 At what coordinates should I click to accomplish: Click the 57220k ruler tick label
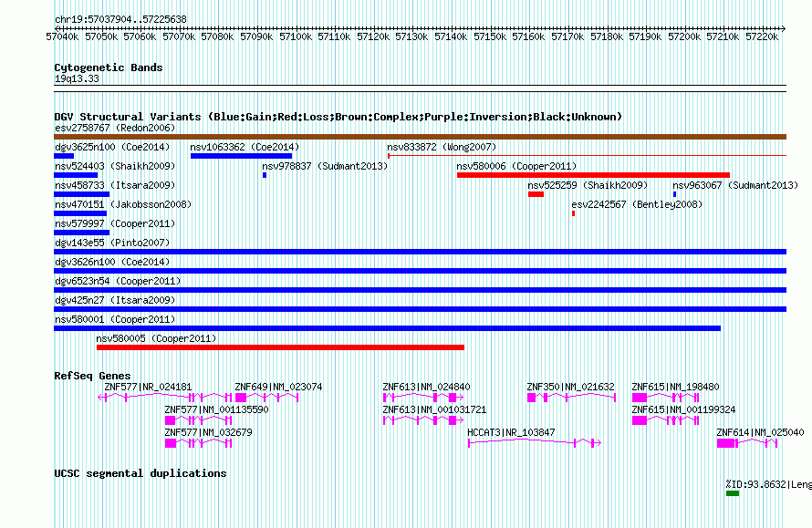[762, 36]
